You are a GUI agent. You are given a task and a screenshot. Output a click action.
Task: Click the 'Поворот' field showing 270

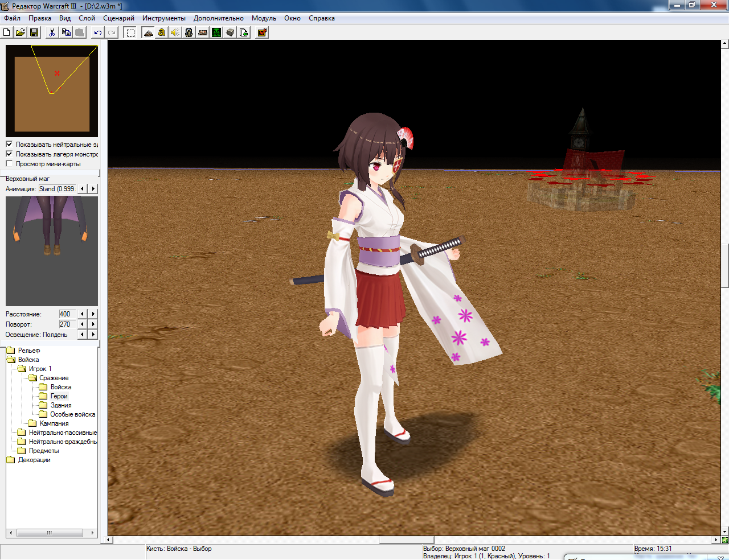[x=67, y=324]
